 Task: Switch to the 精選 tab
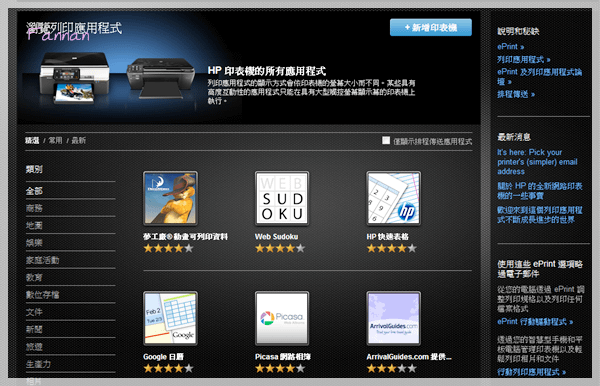pos(32,140)
